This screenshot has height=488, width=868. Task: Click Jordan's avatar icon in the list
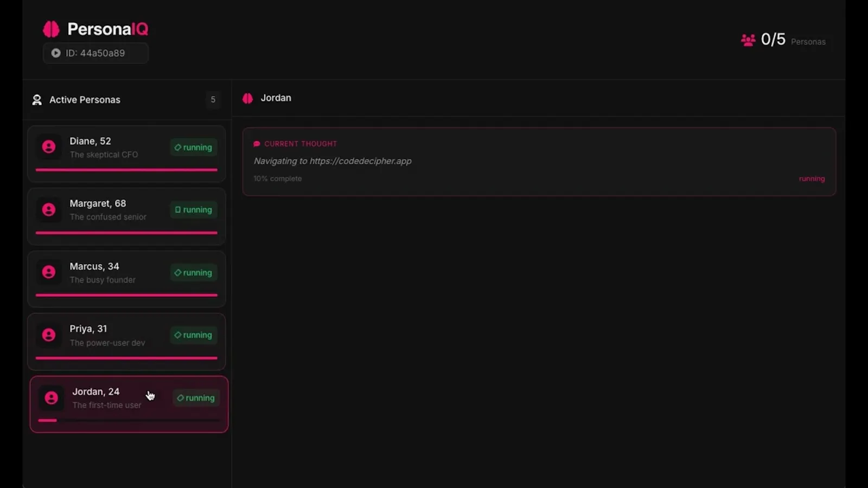coord(52,398)
